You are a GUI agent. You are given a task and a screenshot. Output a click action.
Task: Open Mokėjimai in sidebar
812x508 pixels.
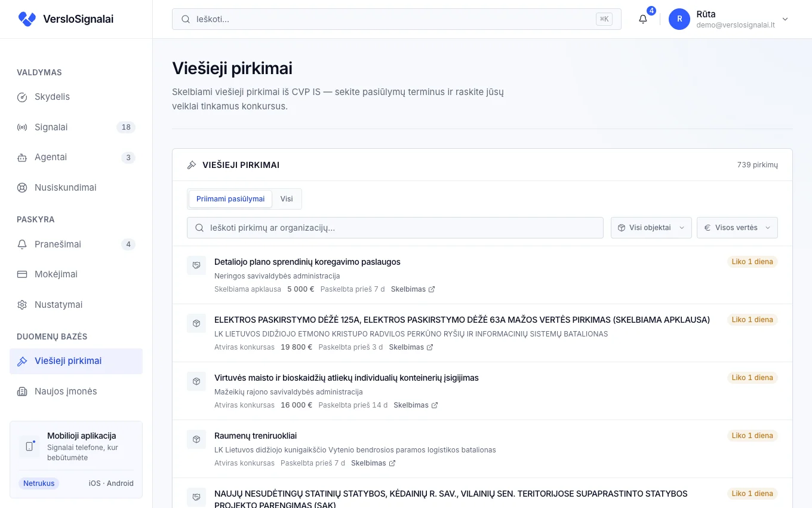(x=76, y=274)
